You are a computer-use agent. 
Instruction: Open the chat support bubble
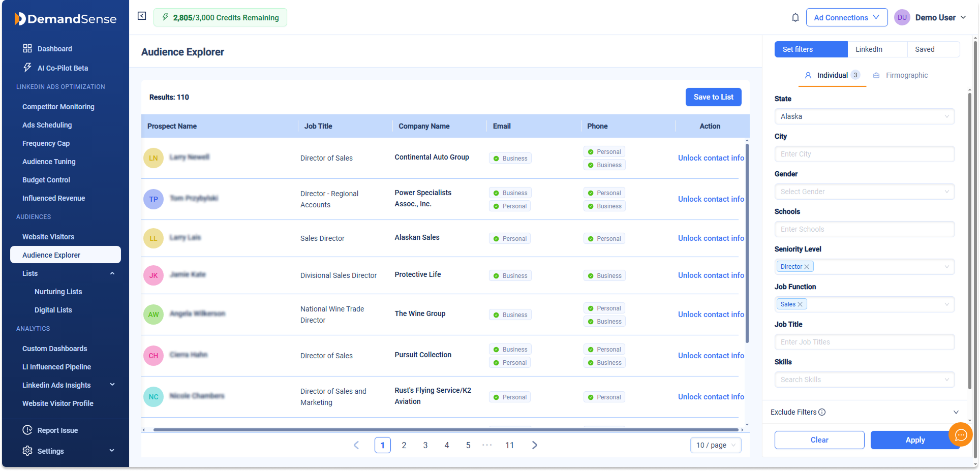tap(960, 434)
